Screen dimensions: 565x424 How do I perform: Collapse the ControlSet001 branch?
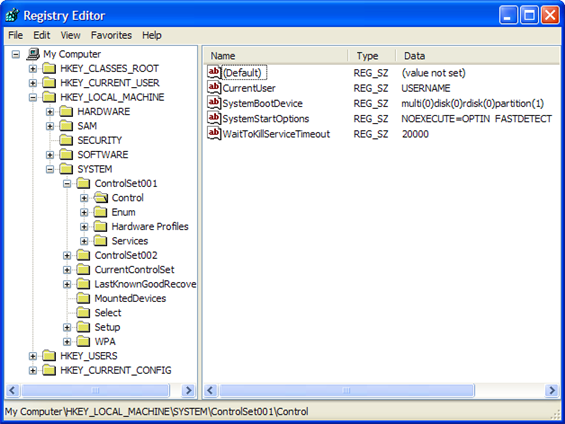coord(67,183)
